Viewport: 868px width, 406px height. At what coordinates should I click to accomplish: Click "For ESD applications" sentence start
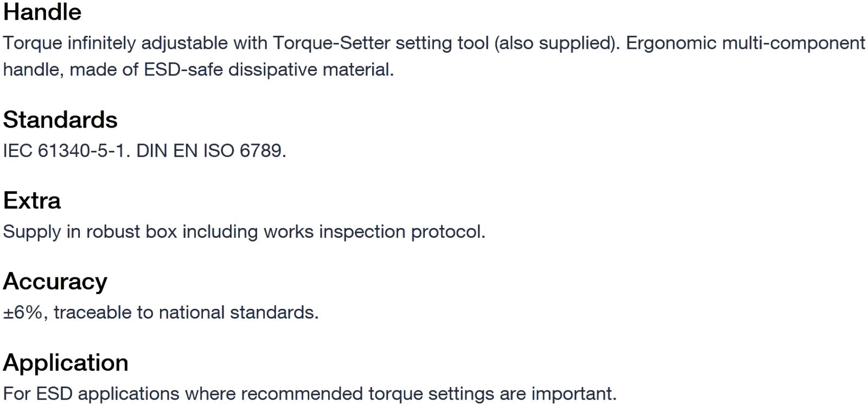[91, 394]
